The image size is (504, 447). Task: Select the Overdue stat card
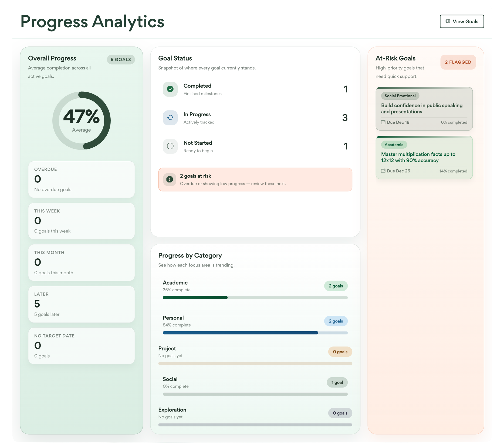point(81,179)
